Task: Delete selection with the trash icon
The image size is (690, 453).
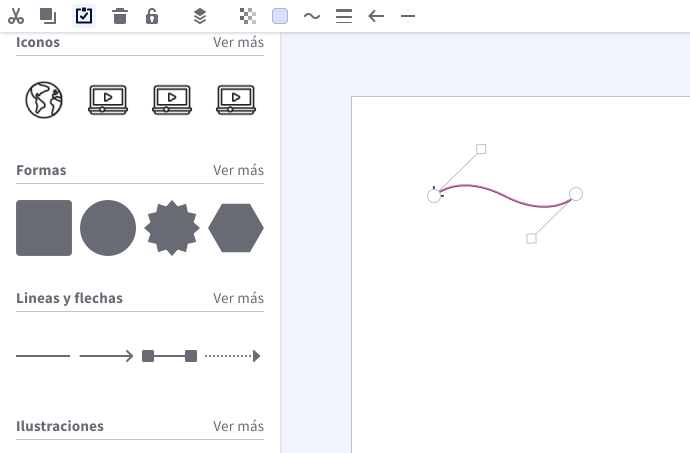Action: [x=120, y=16]
